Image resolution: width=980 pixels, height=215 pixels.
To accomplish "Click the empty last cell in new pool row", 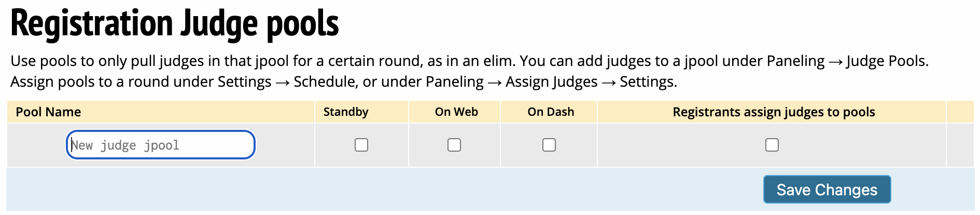I will 960,145.
